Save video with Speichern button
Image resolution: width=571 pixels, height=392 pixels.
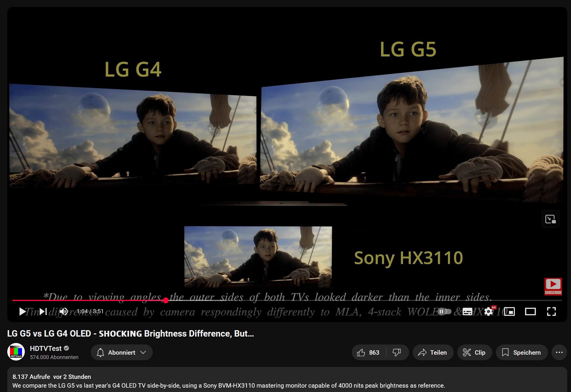(x=521, y=352)
